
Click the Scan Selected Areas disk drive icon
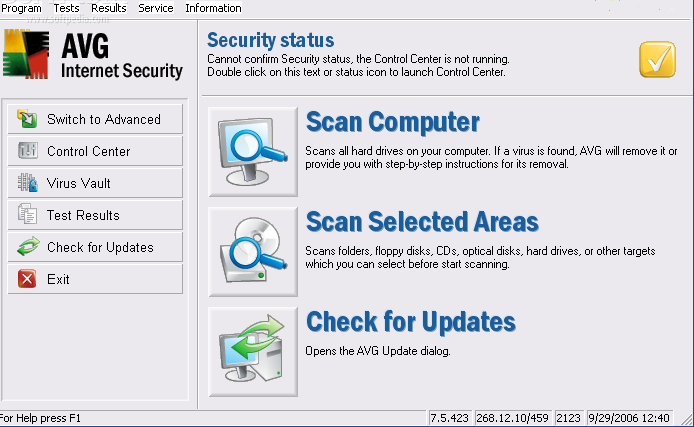click(253, 251)
